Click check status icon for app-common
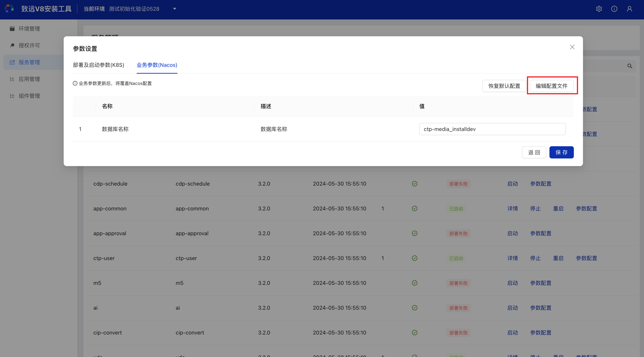644x357 pixels. point(414,208)
